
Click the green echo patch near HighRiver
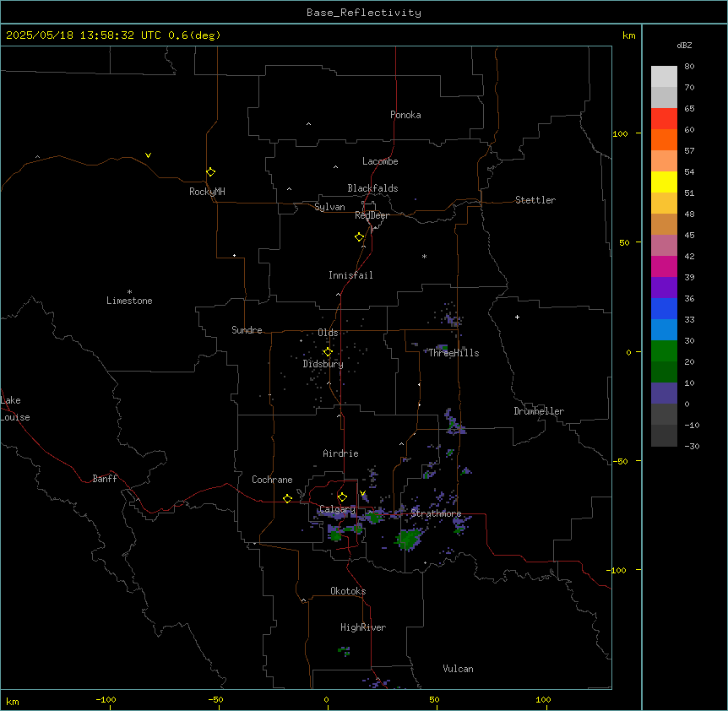click(x=344, y=651)
